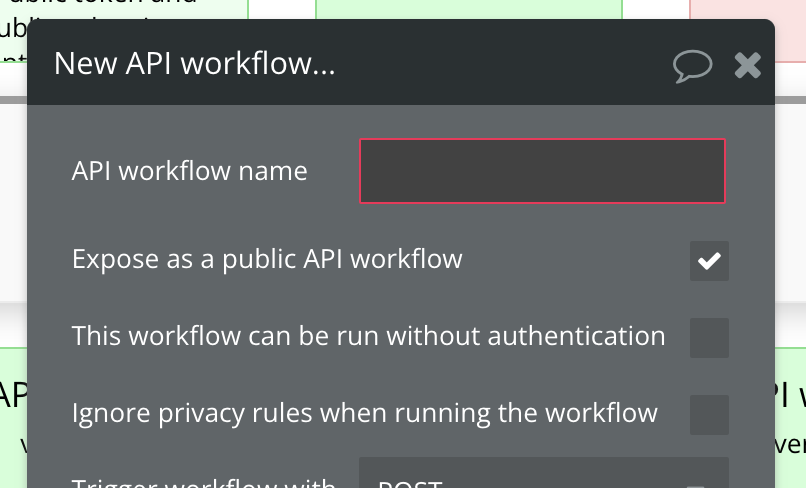The height and width of the screenshot is (488, 806).
Task: Open the Trigger workflow with dropdown
Action: coord(543,477)
